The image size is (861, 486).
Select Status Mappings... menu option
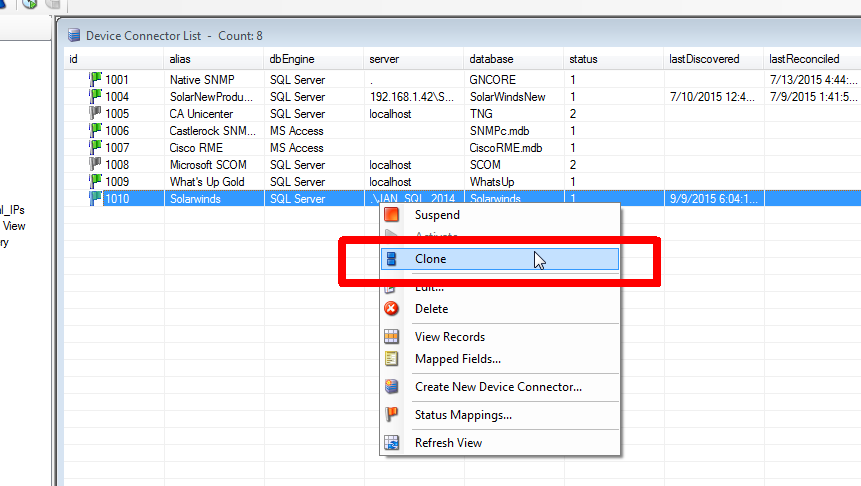[x=463, y=415]
